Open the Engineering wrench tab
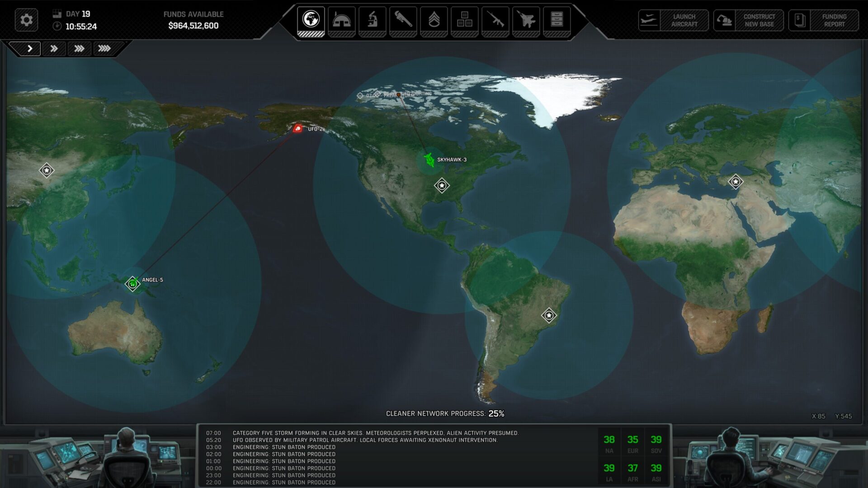This screenshot has width=868, height=488. [x=403, y=21]
